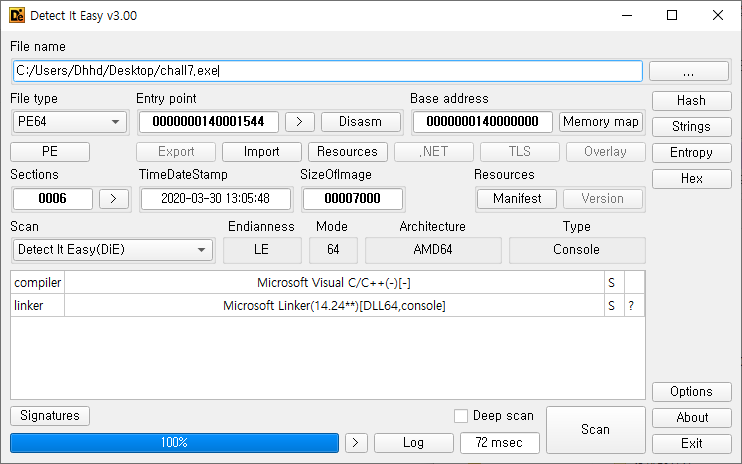Click the Console type button

pyautogui.click(x=577, y=250)
